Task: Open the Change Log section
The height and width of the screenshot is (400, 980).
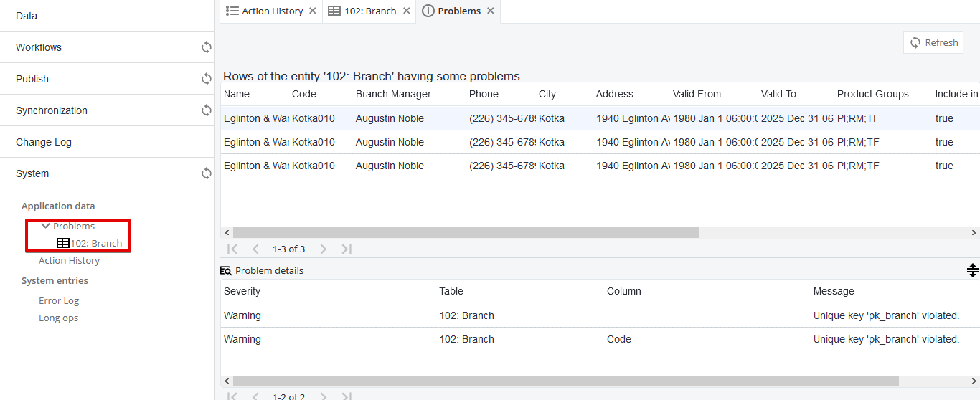Action: [x=44, y=142]
